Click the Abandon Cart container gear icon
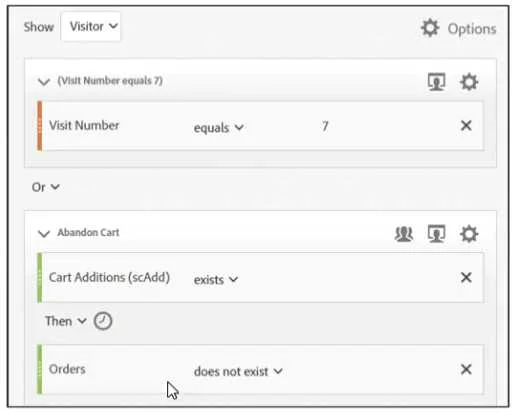The width and height of the screenshot is (513, 413). (469, 234)
